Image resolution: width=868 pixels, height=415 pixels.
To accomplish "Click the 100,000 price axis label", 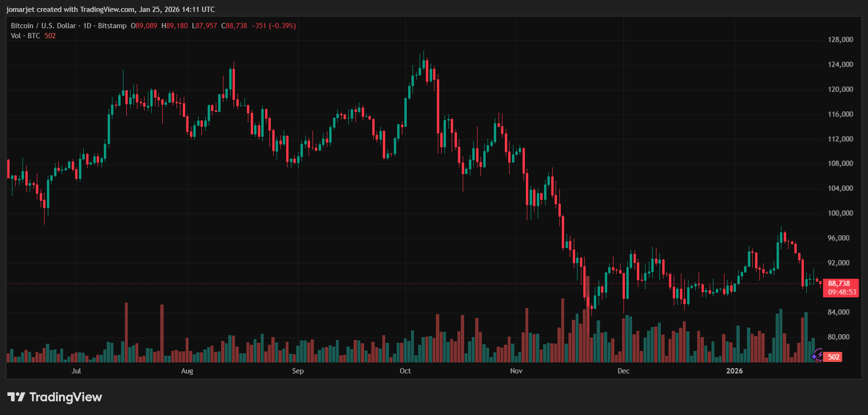I will coord(840,213).
